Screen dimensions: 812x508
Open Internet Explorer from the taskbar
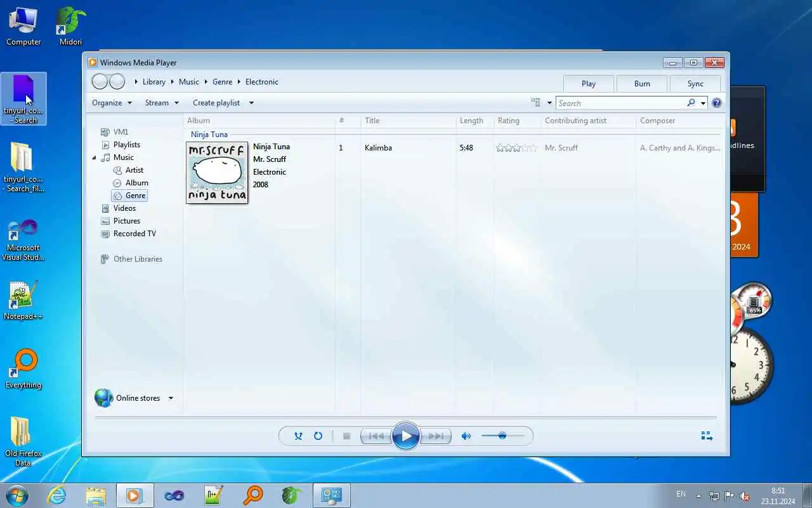[x=57, y=495]
